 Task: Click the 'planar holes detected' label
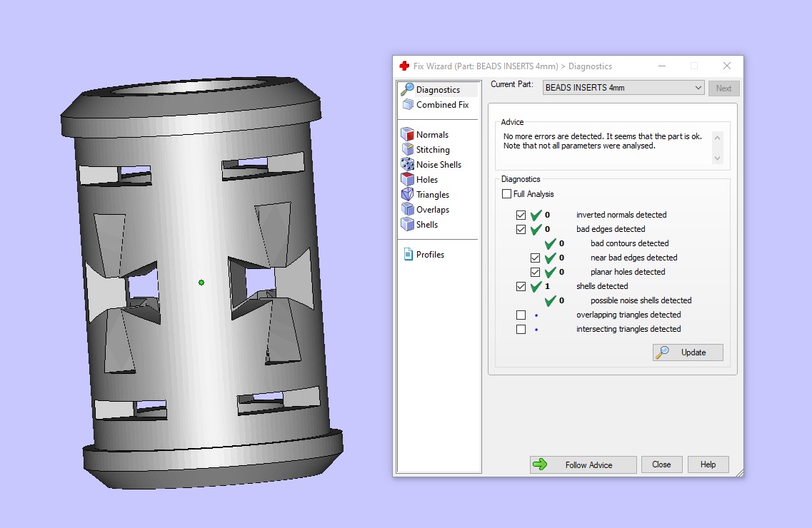coord(628,272)
